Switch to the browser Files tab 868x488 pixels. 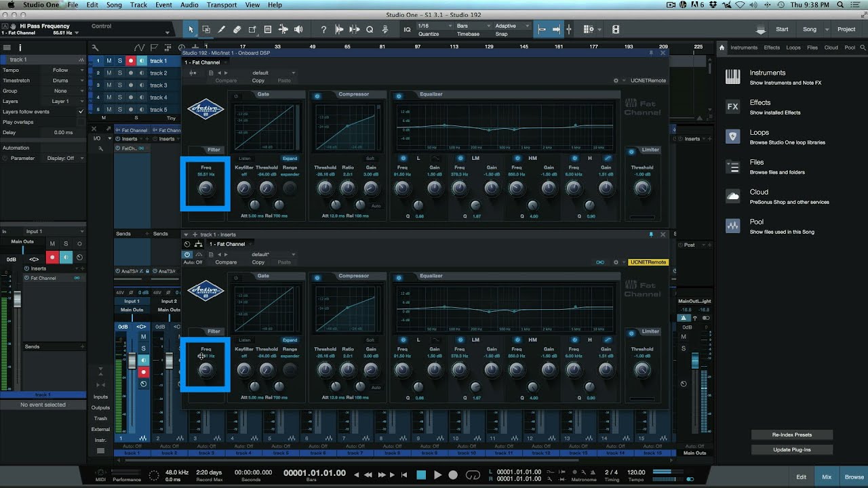(x=812, y=47)
